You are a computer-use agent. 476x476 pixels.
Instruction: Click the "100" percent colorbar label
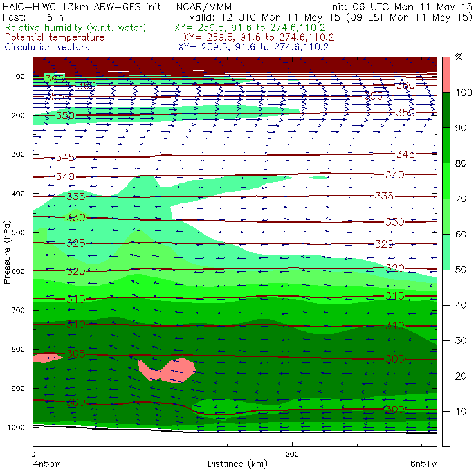[x=464, y=92]
